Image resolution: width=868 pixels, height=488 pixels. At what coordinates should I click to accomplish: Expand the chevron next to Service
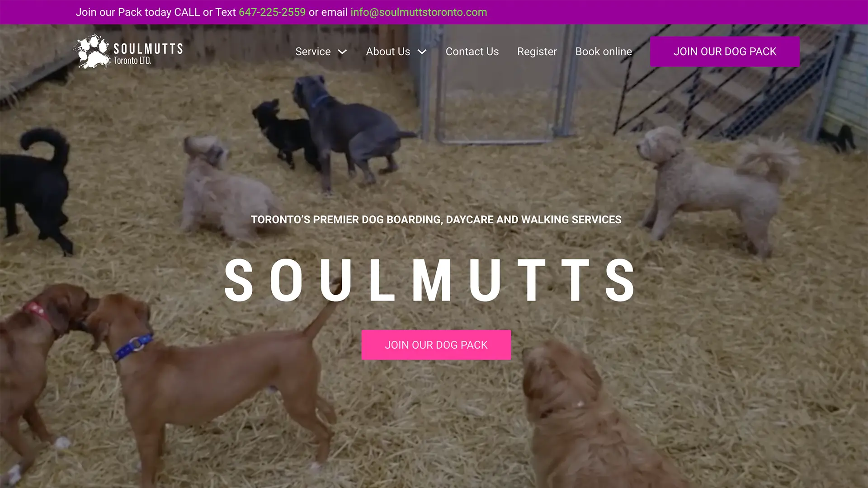pos(343,52)
